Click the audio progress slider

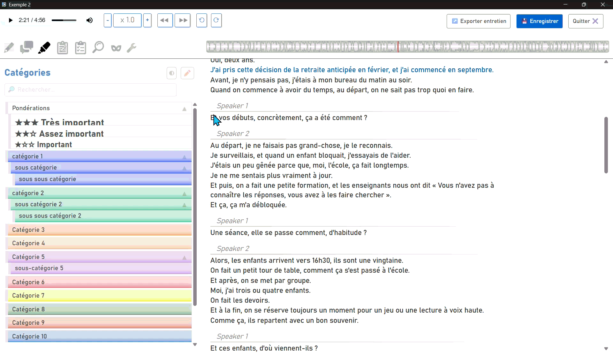(64, 20)
